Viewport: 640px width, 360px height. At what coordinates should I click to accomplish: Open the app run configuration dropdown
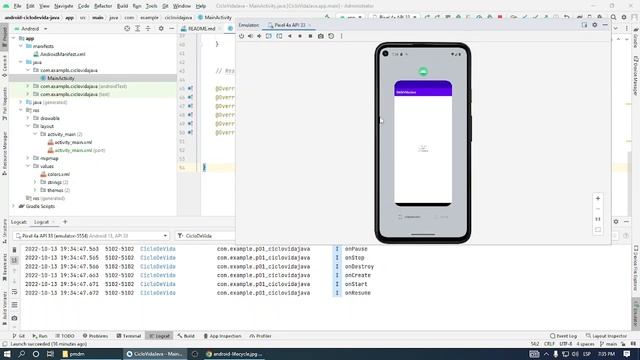point(351,18)
